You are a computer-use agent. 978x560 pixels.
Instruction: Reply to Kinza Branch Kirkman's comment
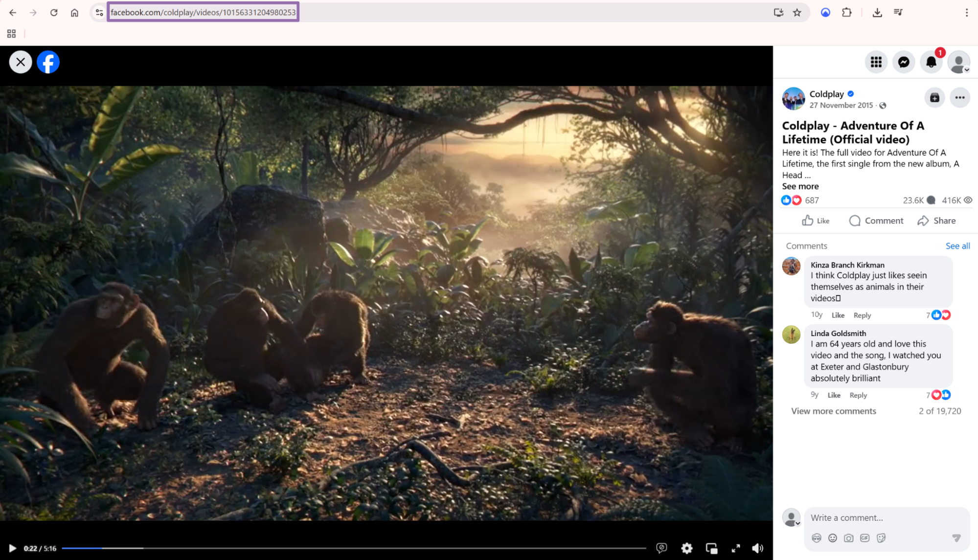862,315
